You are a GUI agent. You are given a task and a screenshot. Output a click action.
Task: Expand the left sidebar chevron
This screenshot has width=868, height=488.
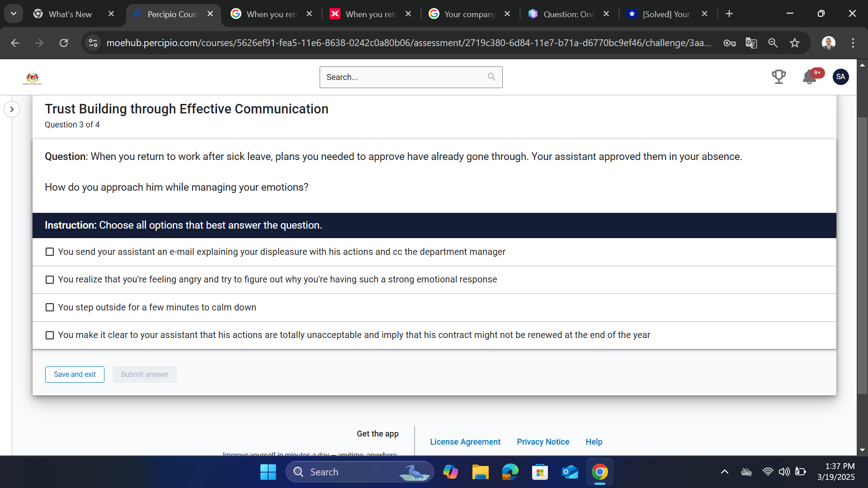click(x=12, y=109)
